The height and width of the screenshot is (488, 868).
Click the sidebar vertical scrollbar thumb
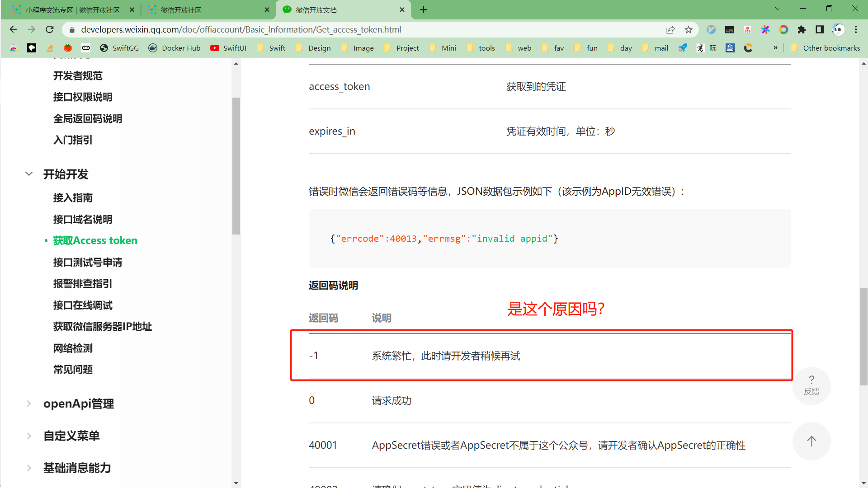[x=236, y=166]
